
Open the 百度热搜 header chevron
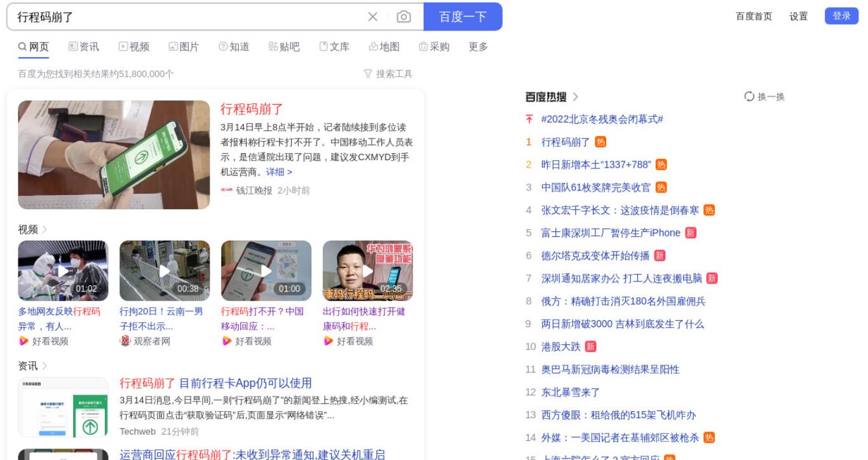[x=576, y=97]
